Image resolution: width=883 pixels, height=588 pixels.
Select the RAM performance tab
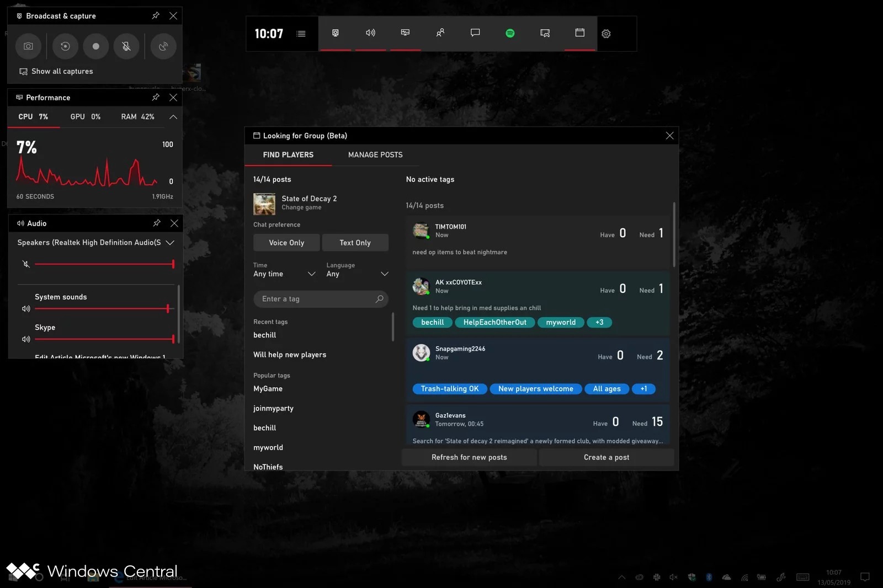(137, 117)
